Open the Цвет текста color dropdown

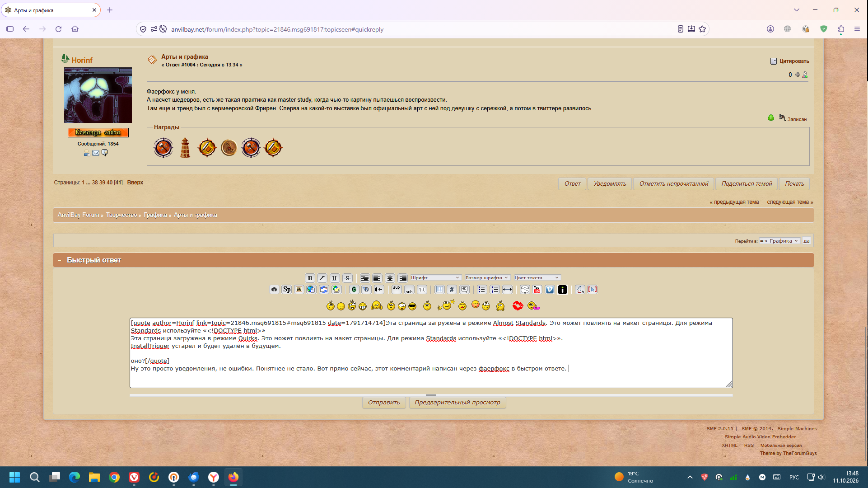537,278
